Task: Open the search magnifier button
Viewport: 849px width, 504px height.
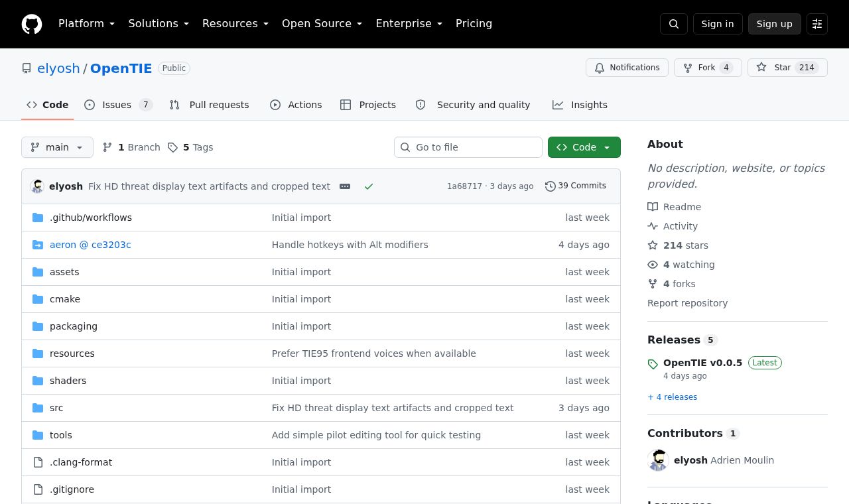Action: click(x=674, y=24)
